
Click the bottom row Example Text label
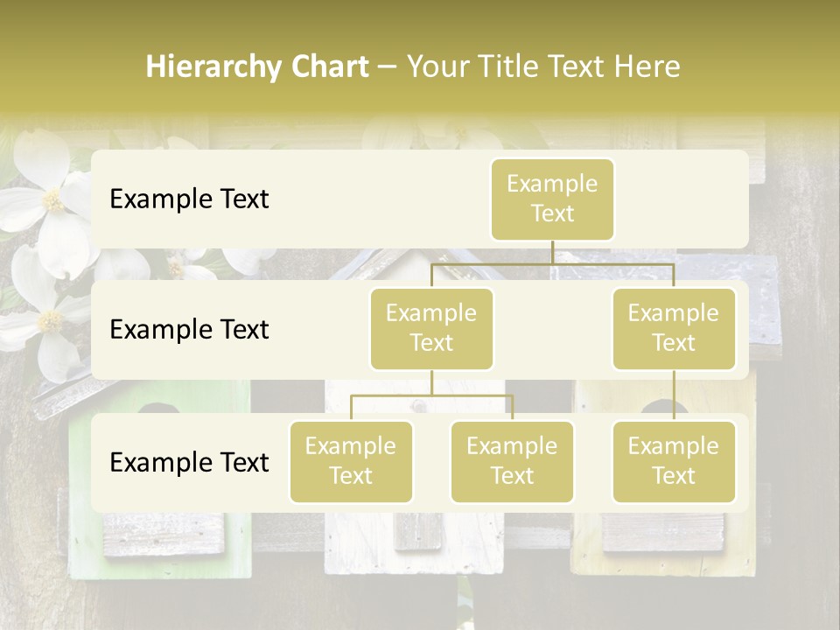click(x=188, y=462)
